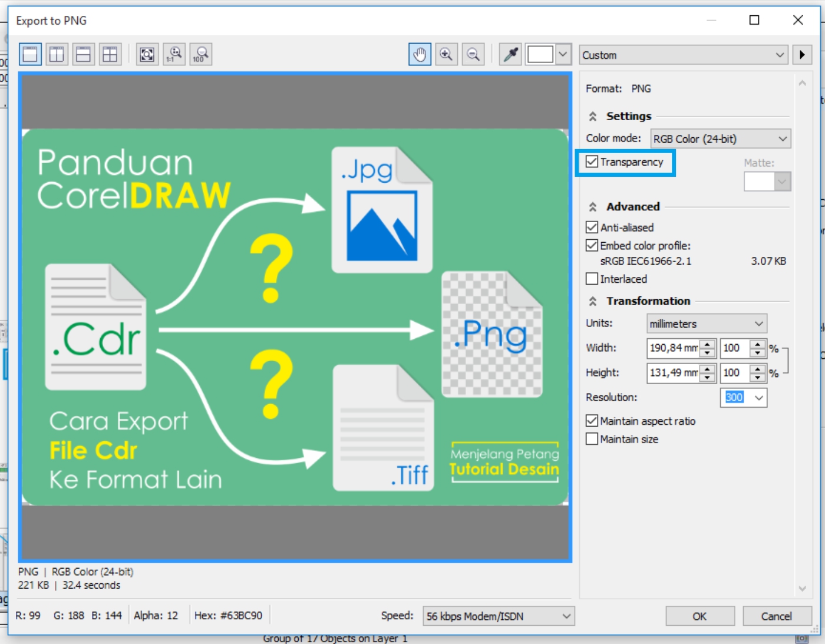The image size is (825, 644).
Task: Switch to the two vertical previews mode
Action: 57,54
